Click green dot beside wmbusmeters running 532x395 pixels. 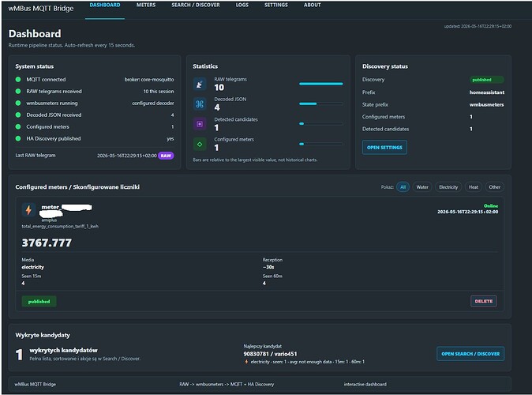[18, 103]
